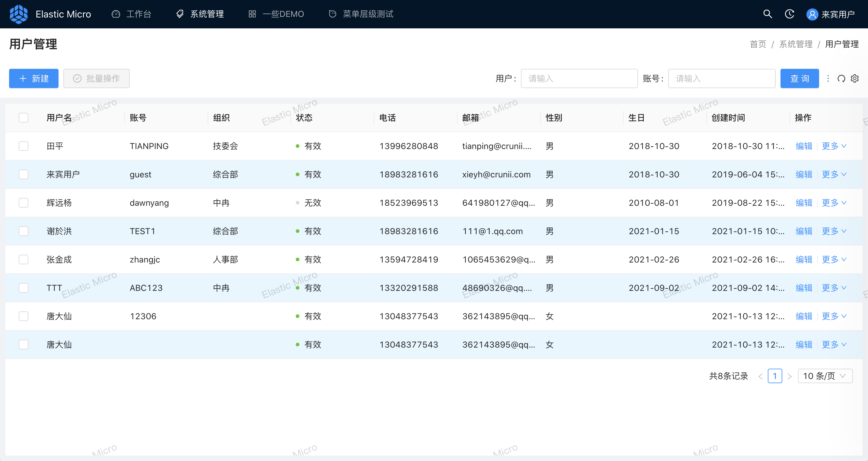
Task: Open the clock history icon in header
Action: (789, 14)
